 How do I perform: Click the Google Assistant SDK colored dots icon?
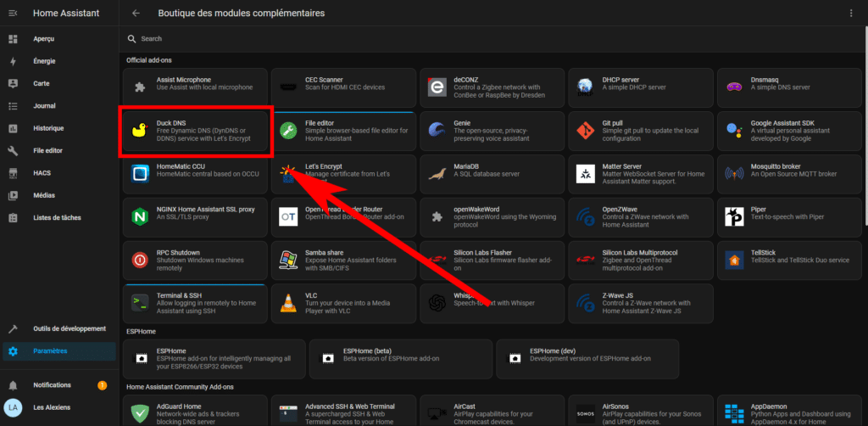(734, 130)
